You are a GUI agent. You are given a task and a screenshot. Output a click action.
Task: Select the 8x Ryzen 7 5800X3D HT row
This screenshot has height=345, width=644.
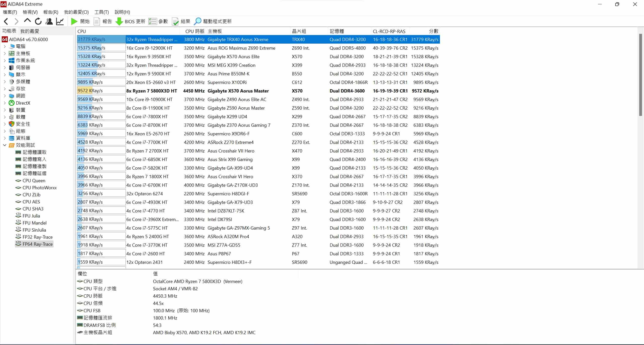[x=258, y=91]
